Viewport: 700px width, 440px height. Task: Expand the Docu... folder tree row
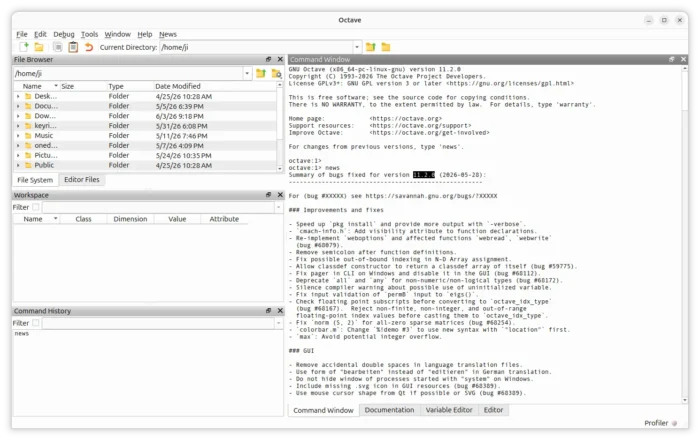[x=18, y=106]
